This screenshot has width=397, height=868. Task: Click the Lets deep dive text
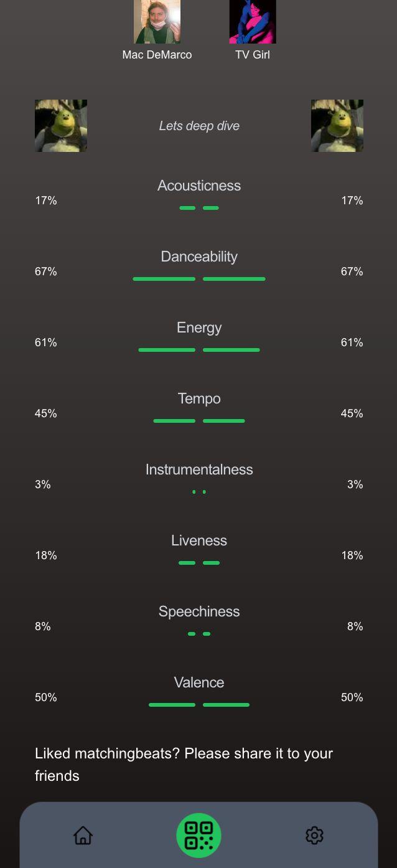click(x=199, y=126)
